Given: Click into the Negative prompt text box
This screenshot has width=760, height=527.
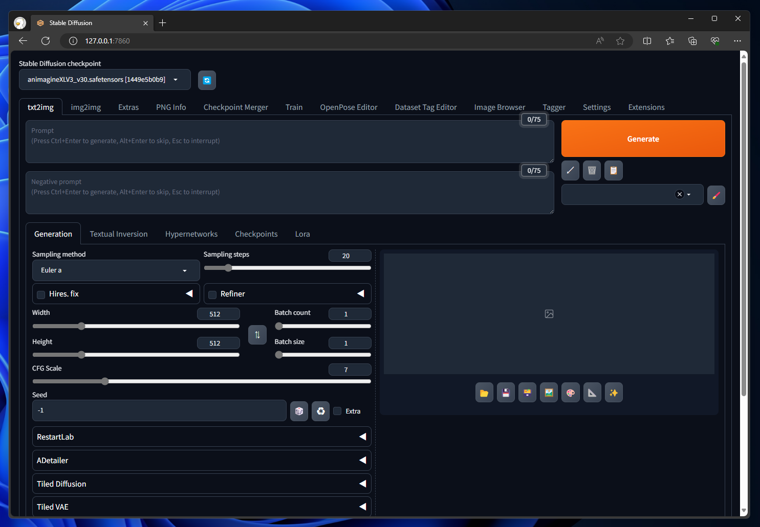Looking at the screenshot, I should pos(289,192).
